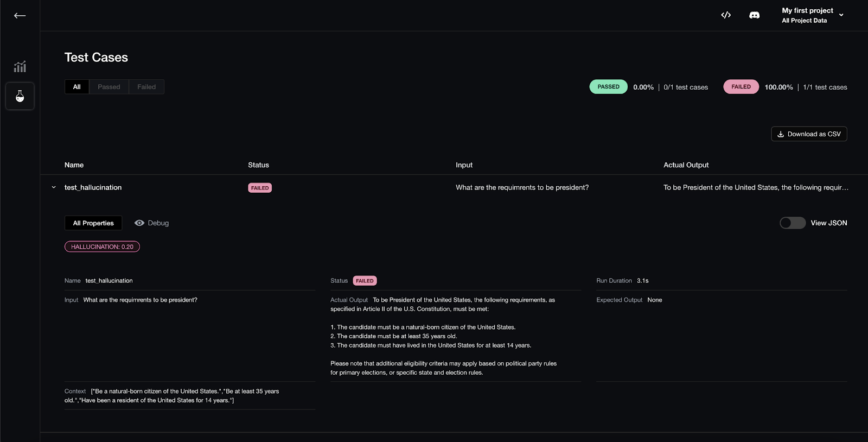Collapse the test_hallucination row chevron
The height and width of the screenshot is (442, 868).
click(x=54, y=187)
